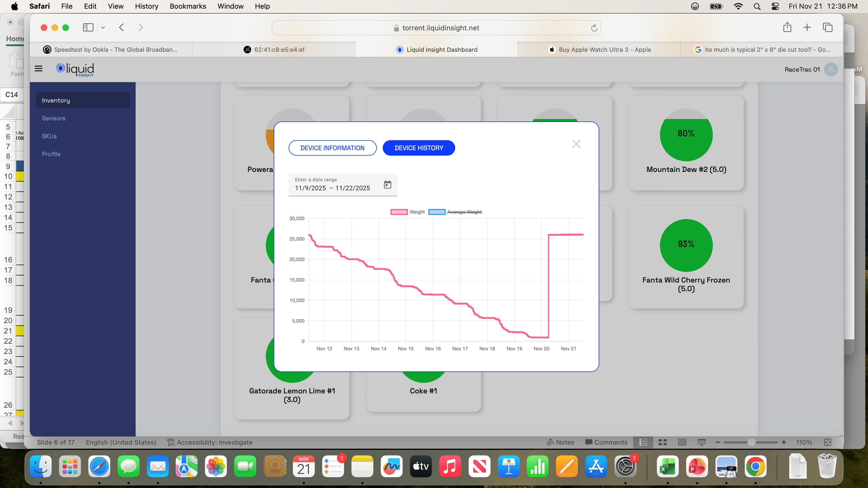Open the Trash in the Dock
868x488 pixels.
[x=827, y=466]
